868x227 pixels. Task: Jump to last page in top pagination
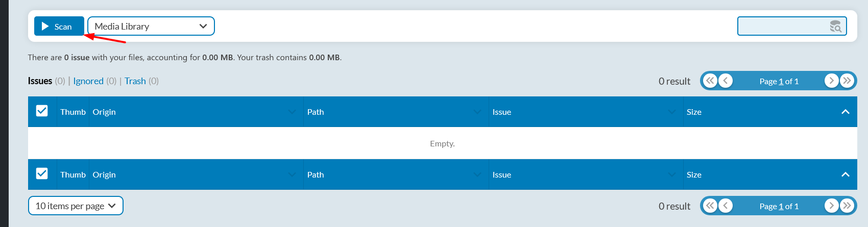[x=847, y=81]
